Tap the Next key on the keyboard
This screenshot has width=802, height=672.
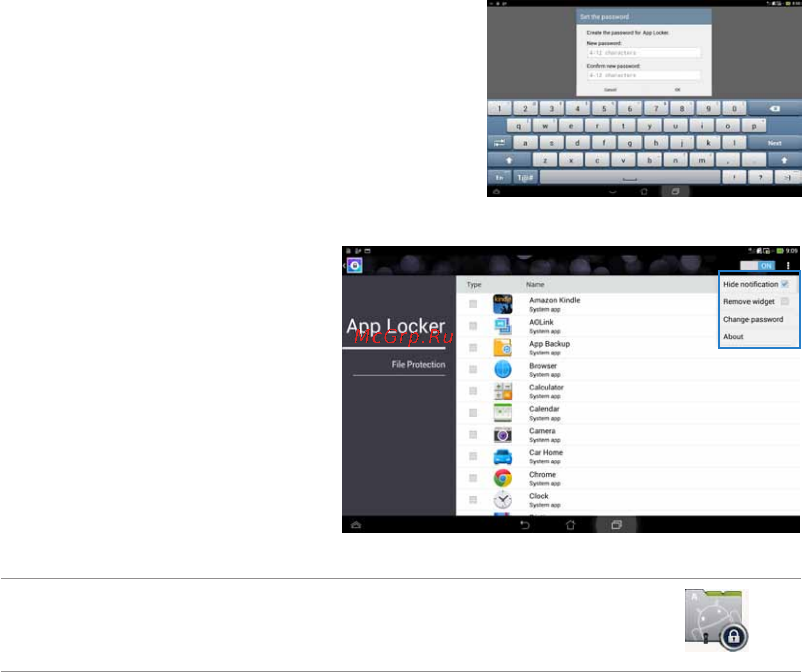tap(775, 143)
